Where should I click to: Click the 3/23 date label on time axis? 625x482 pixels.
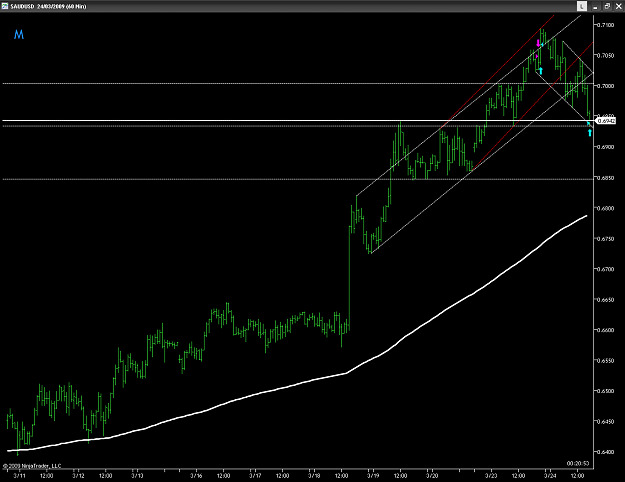click(x=491, y=476)
